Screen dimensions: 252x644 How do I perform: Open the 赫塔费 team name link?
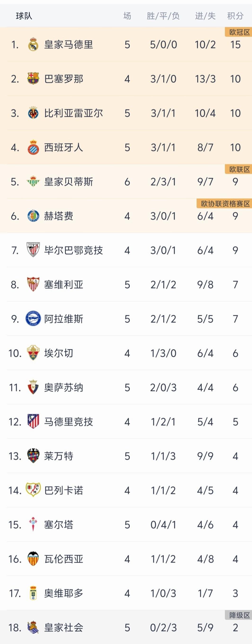58,216
